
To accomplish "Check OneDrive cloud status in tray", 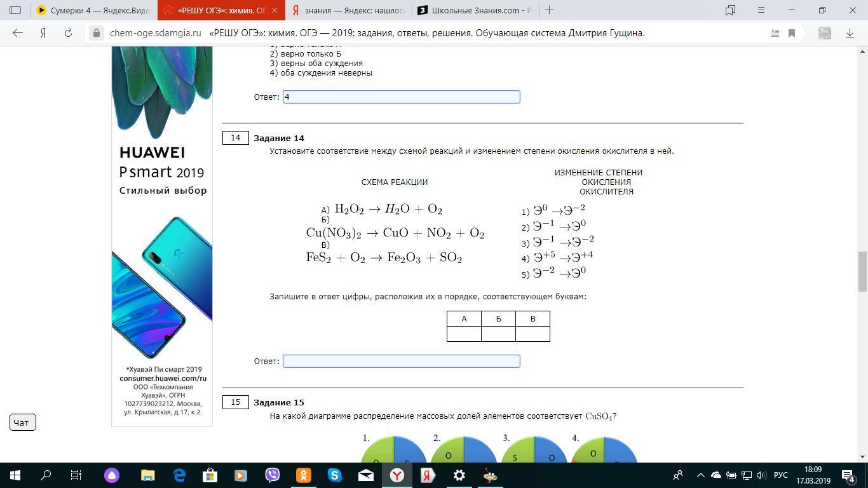I will point(716,475).
